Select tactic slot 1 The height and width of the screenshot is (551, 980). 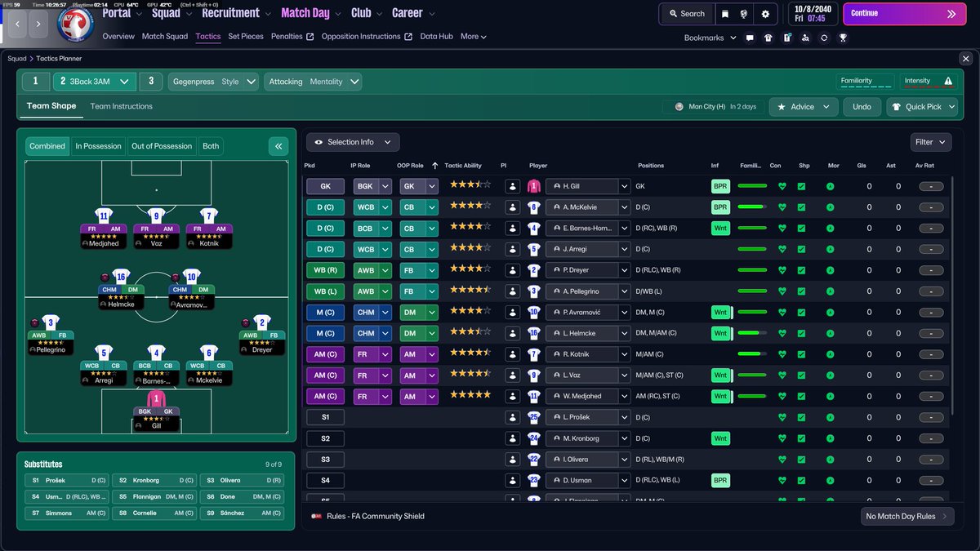[x=36, y=82]
